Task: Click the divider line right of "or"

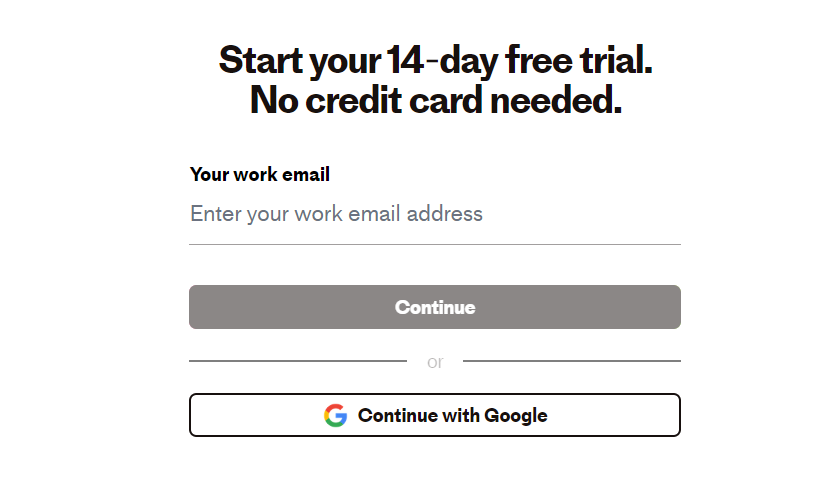Action: click(571, 361)
